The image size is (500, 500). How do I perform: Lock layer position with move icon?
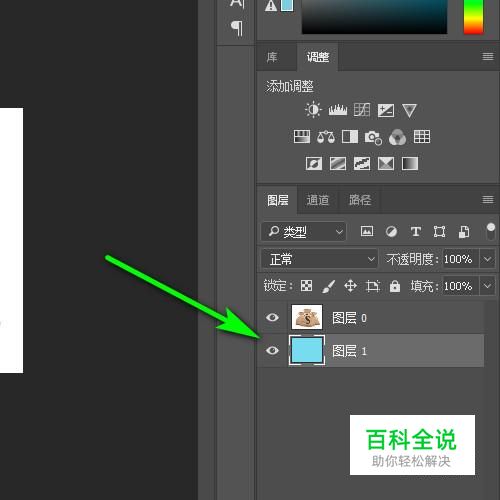[350, 286]
